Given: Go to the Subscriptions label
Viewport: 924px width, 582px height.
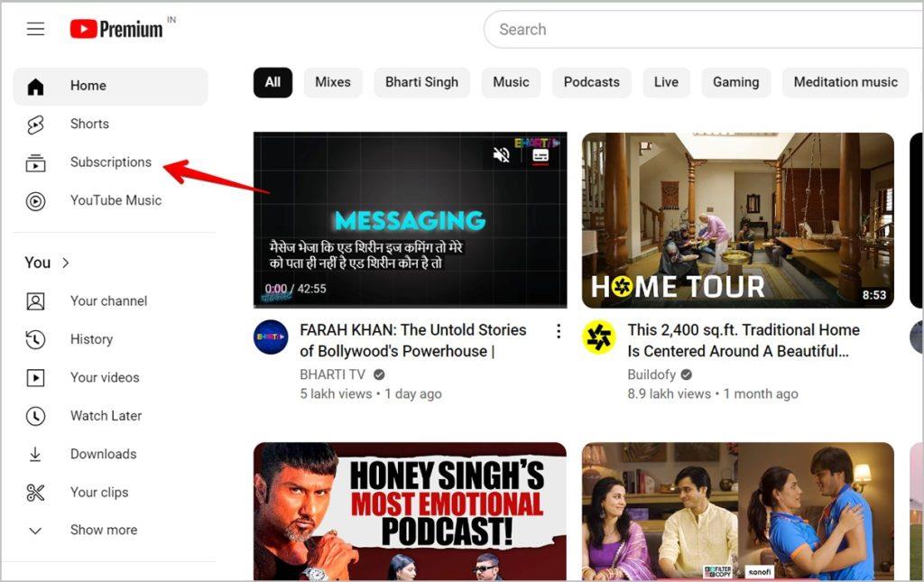Looking at the screenshot, I should [111, 162].
